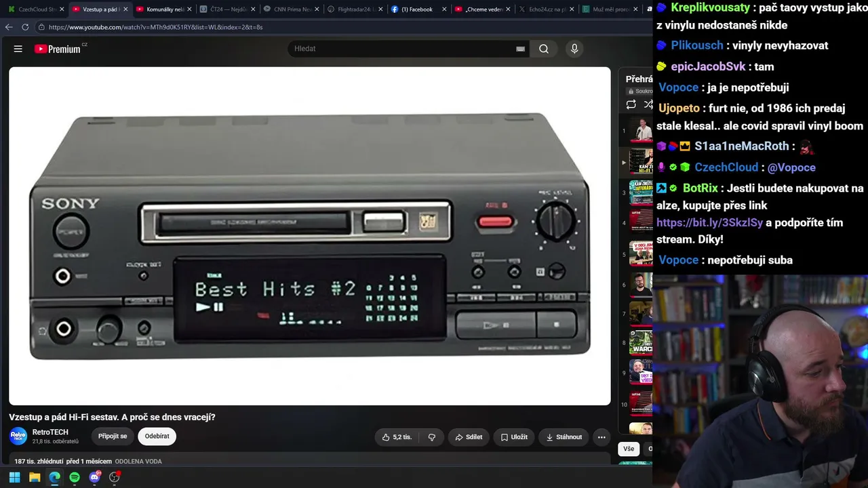Click username epicJacobSvk in chat
This screenshot has width=868, height=488.
(708, 66)
